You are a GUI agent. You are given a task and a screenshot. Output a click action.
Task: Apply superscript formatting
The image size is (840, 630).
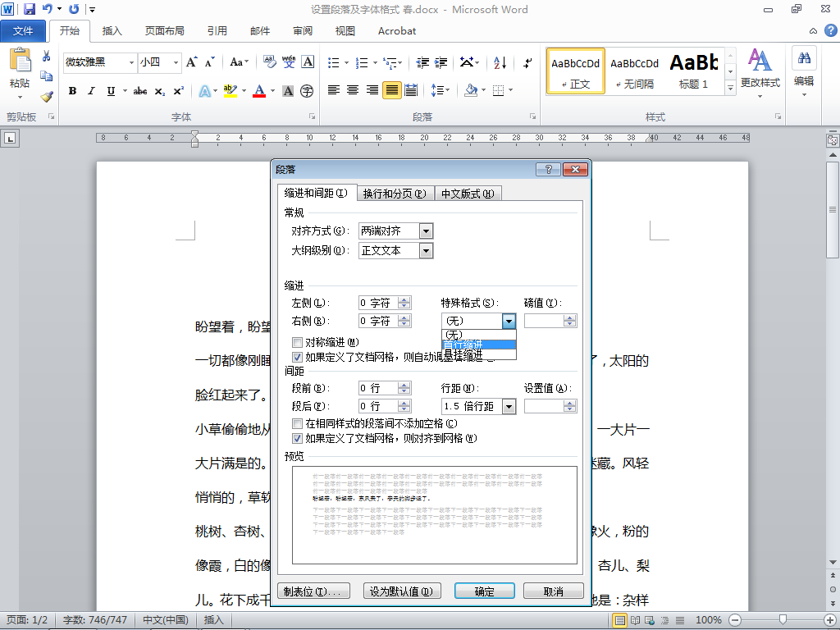[x=178, y=91]
